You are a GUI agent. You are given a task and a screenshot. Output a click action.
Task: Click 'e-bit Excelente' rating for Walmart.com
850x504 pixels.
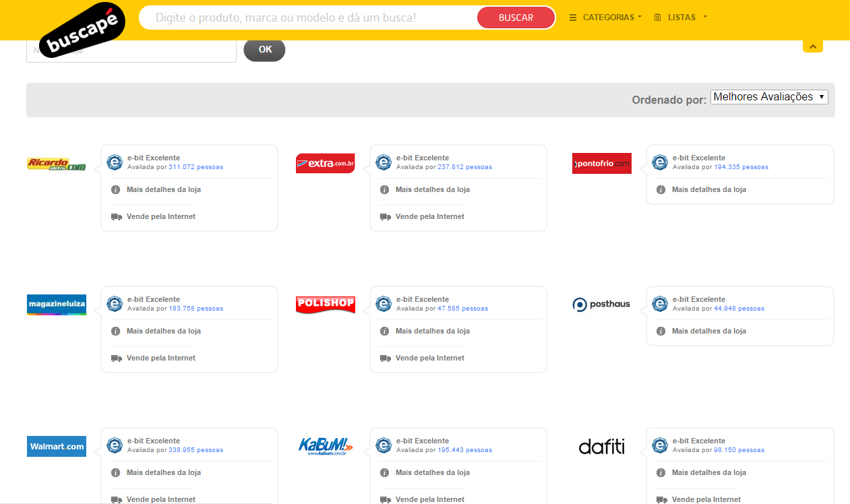(x=154, y=441)
